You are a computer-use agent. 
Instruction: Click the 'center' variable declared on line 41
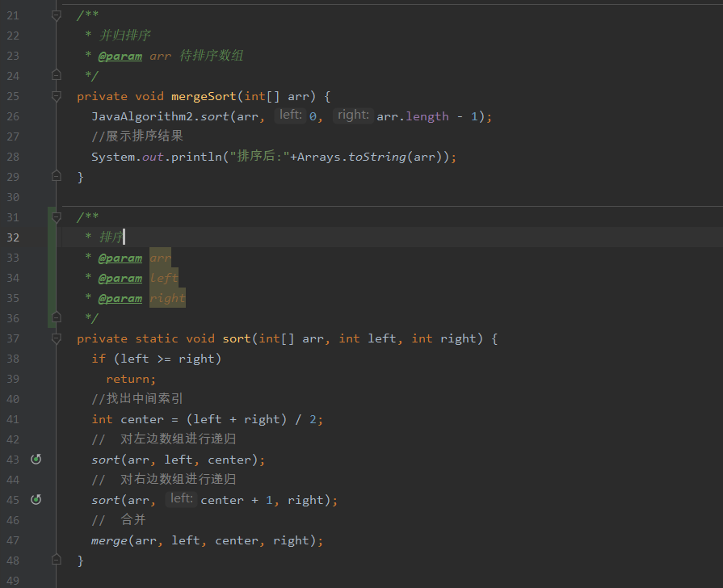[142, 420]
